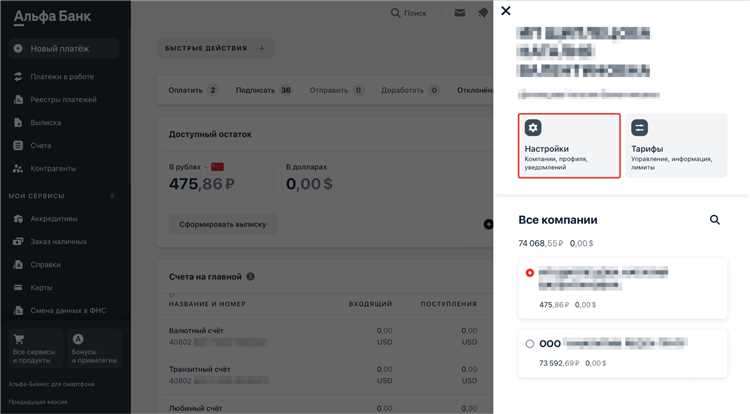Expand Быстрые действия dropdown
Image resolution: width=750 pixels, height=414 pixels.
pos(215,48)
